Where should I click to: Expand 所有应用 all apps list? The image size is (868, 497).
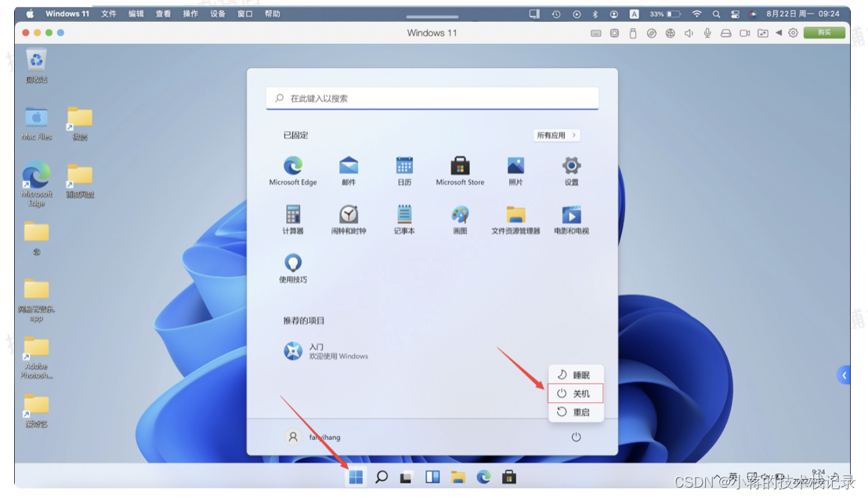(x=556, y=135)
